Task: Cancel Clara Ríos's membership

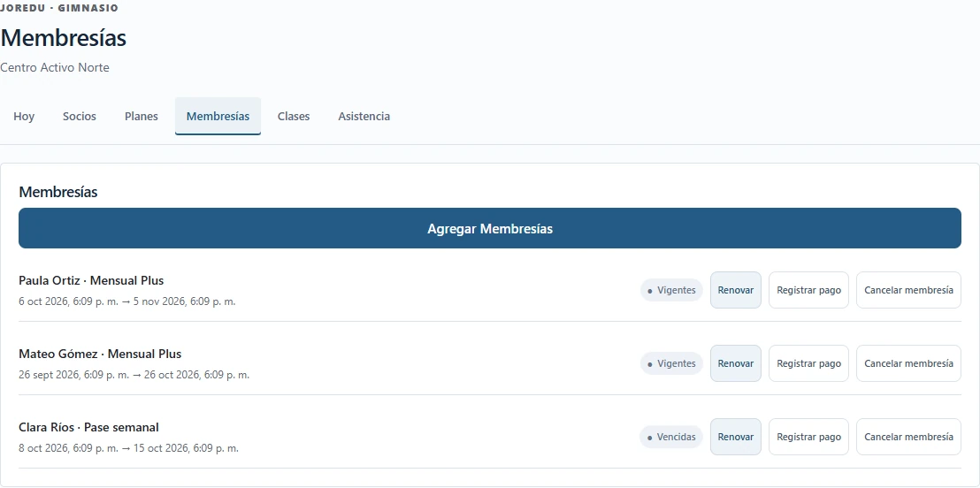Action: pyautogui.click(x=908, y=437)
